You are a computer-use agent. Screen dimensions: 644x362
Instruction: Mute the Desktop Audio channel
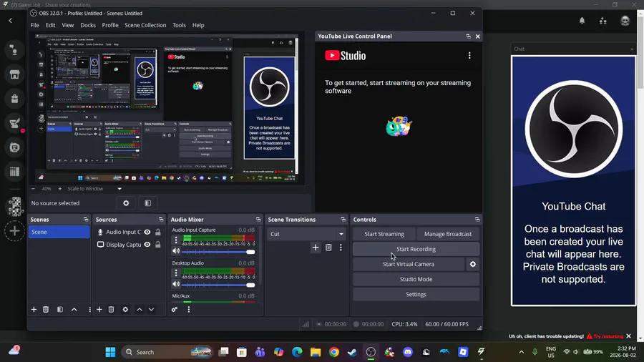click(176, 284)
